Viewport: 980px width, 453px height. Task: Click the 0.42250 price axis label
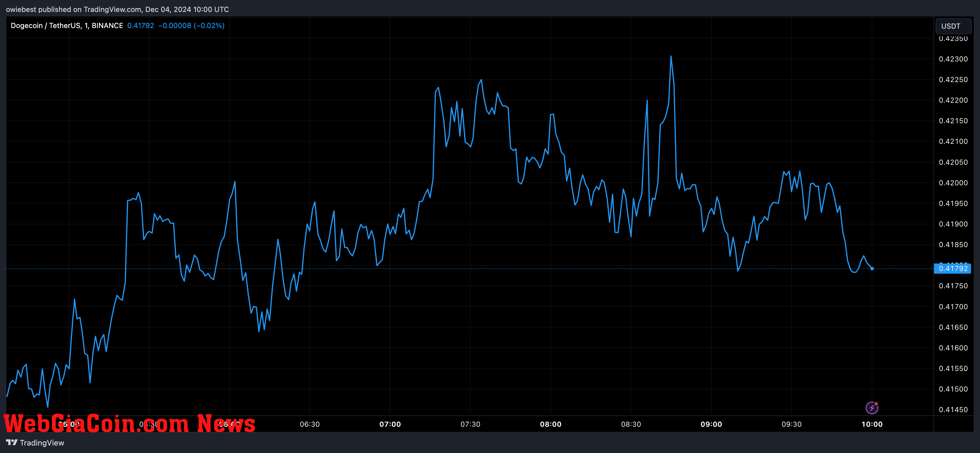click(953, 80)
